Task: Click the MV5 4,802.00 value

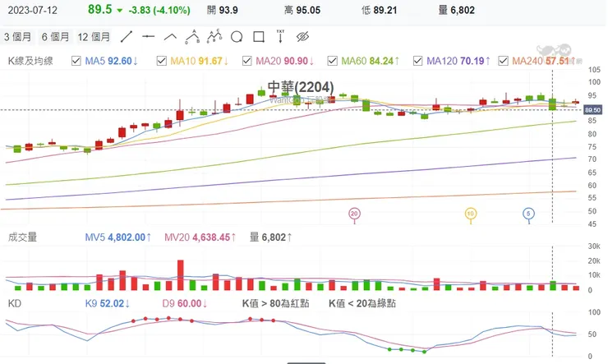Action: (117, 237)
